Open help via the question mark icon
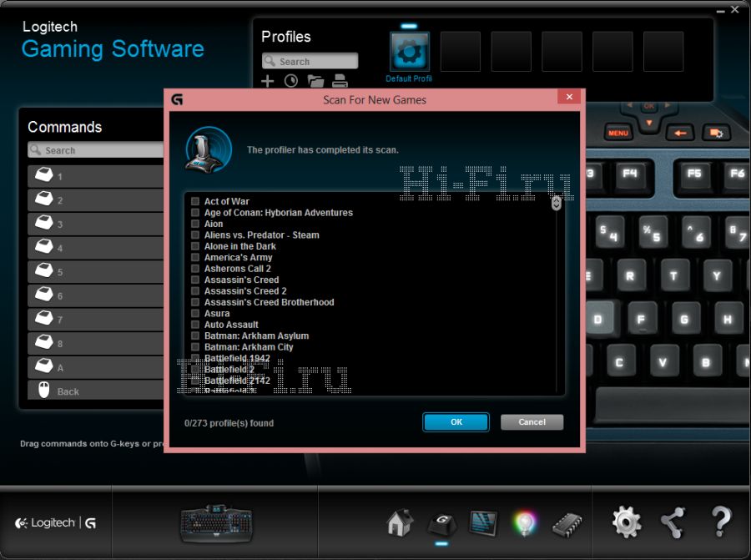Viewport: 751px width, 560px height. 721,522
